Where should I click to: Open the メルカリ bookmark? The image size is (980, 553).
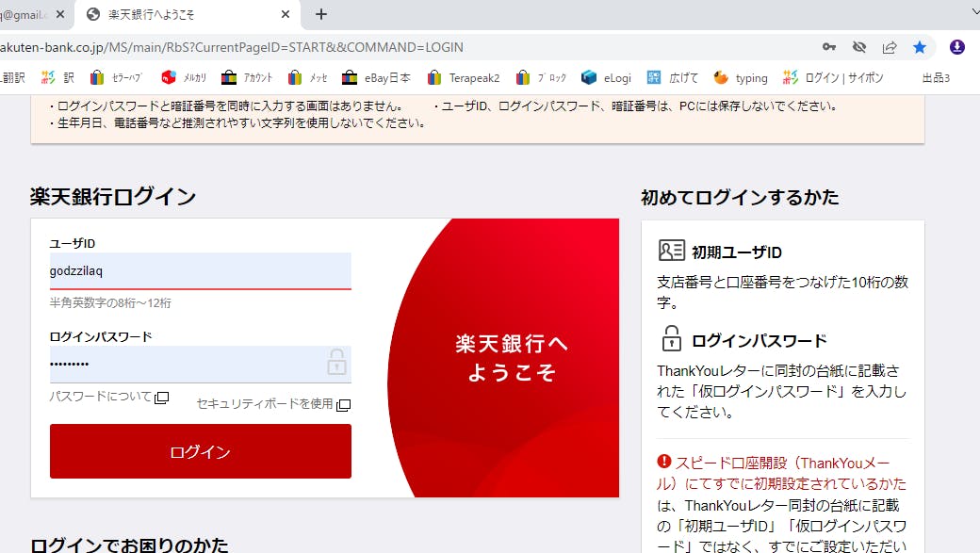(x=184, y=77)
